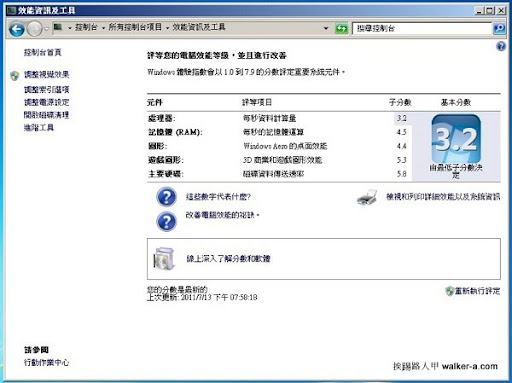This screenshot has width=512, height=383.
Task: Open 調整視覺效果 in the sidebar
Action: pos(46,75)
